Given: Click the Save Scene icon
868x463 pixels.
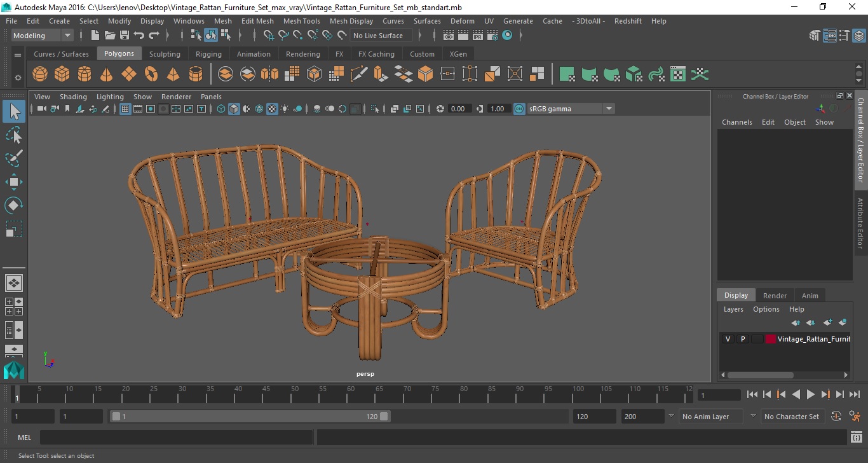Looking at the screenshot, I should (125, 36).
